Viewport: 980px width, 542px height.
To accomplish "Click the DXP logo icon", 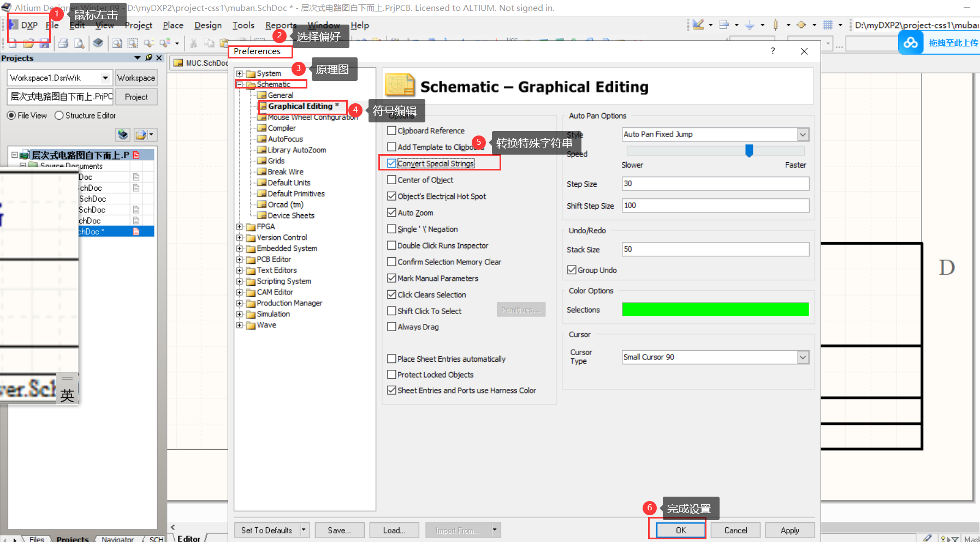I will 13,25.
